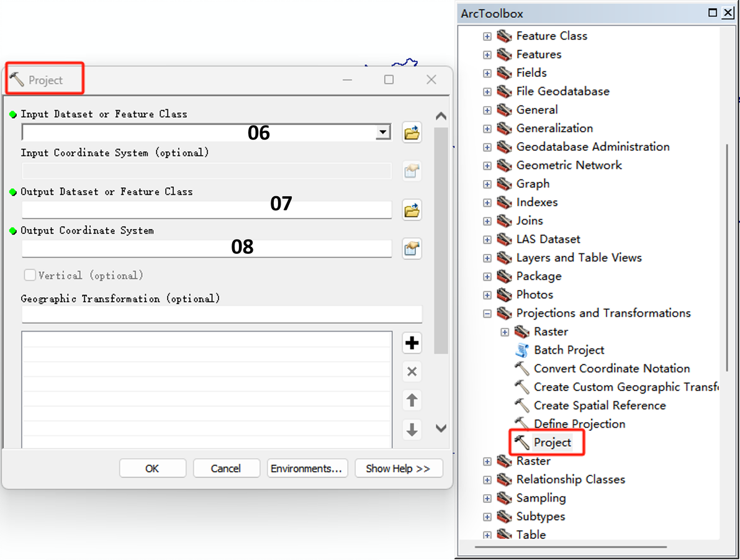Click the Cancel button
Screen dimensions: 740x560
point(226,468)
